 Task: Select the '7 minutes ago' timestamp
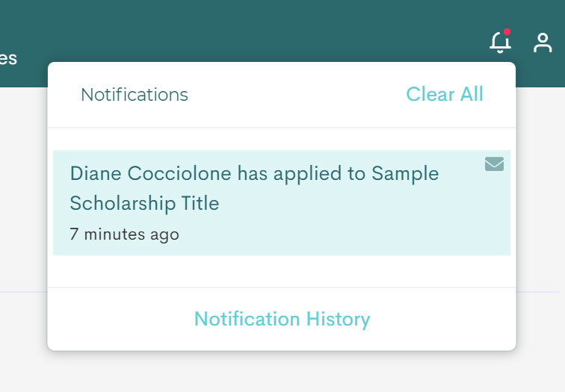(124, 234)
